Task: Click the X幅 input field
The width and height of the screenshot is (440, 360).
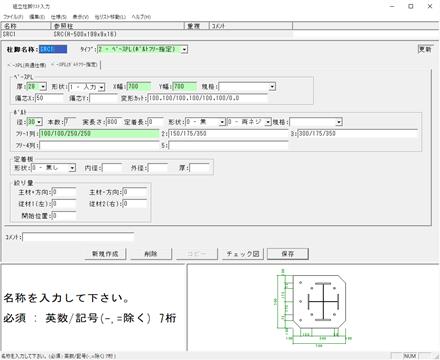Action: tap(139, 87)
